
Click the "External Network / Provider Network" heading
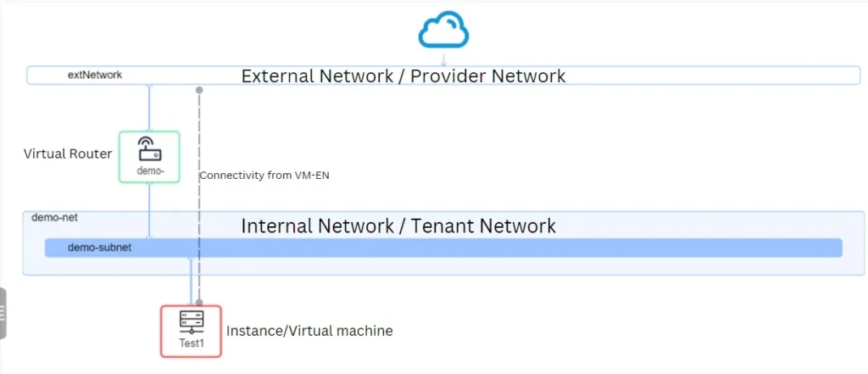tap(403, 76)
